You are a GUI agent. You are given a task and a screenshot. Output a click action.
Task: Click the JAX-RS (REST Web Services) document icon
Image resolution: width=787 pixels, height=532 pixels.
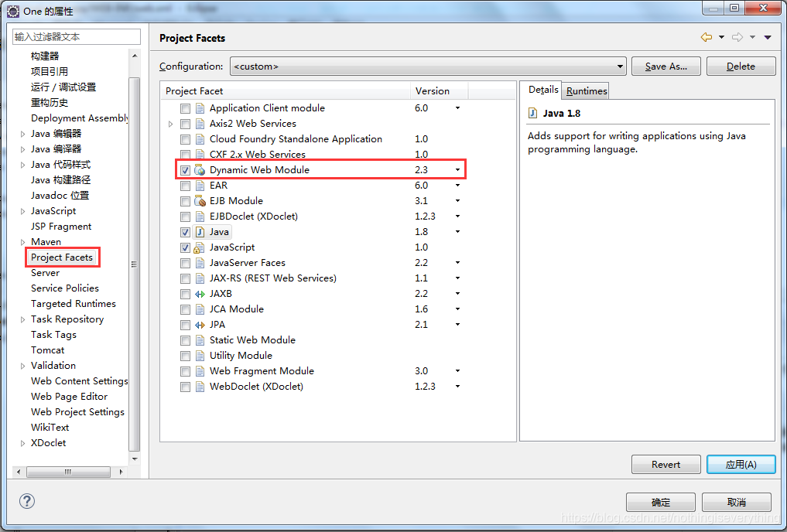200,278
